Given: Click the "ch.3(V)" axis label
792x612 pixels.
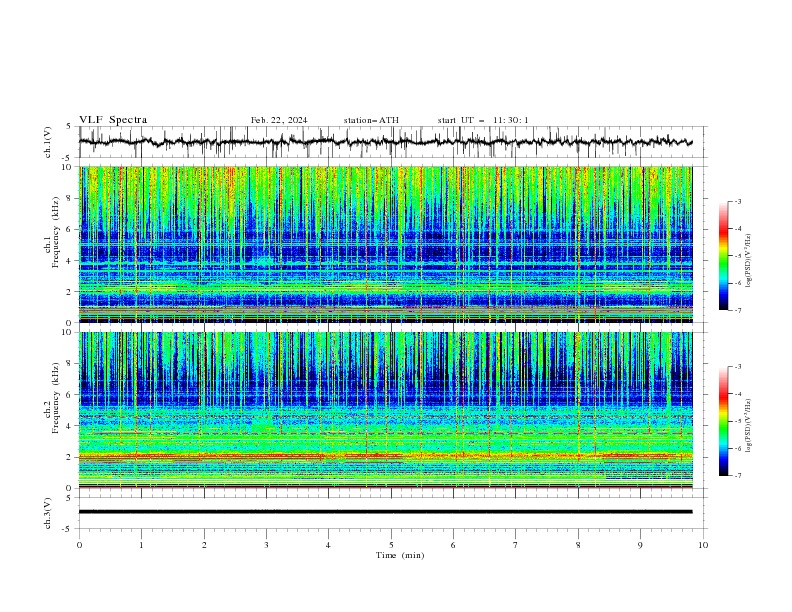Looking at the screenshot, I should pyautogui.click(x=48, y=513).
